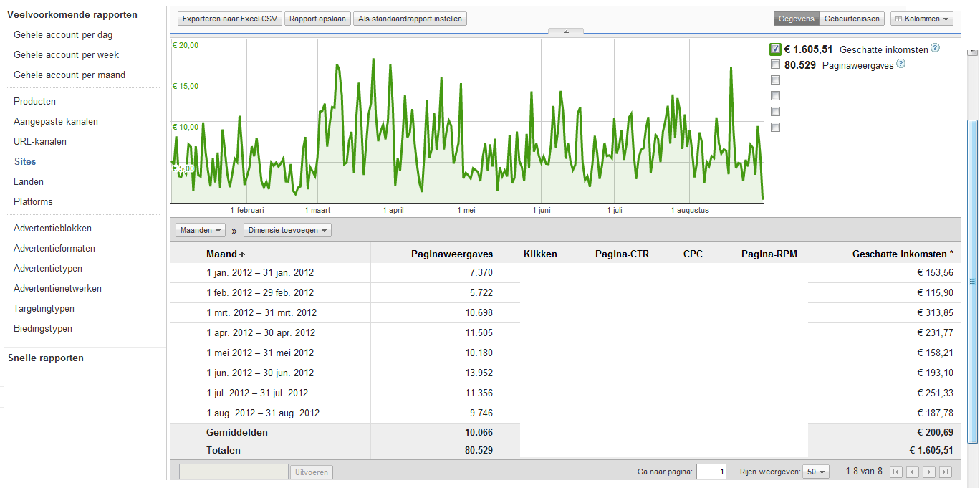Screen dimensions: 980x488
Task: Click the row '1 aug. 2012 – 31 aug. 2012'
Action: pyautogui.click(x=565, y=413)
